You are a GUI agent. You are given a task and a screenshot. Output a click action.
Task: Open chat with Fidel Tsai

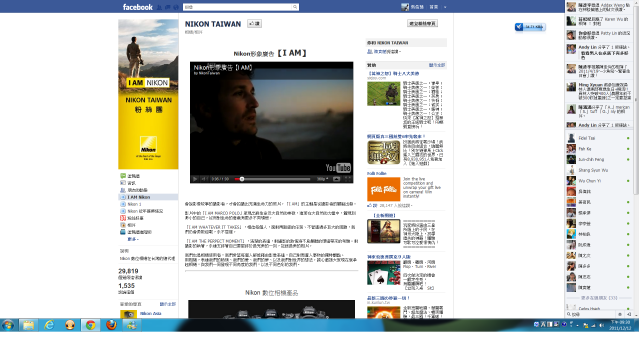tap(598, 138)
